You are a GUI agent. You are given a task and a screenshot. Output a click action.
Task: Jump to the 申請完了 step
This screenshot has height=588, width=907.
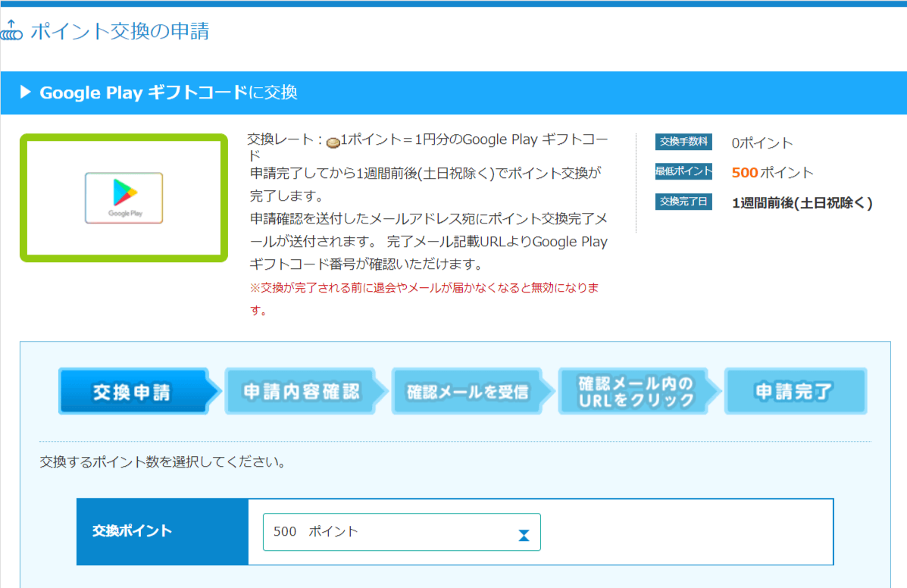point(794,392)
